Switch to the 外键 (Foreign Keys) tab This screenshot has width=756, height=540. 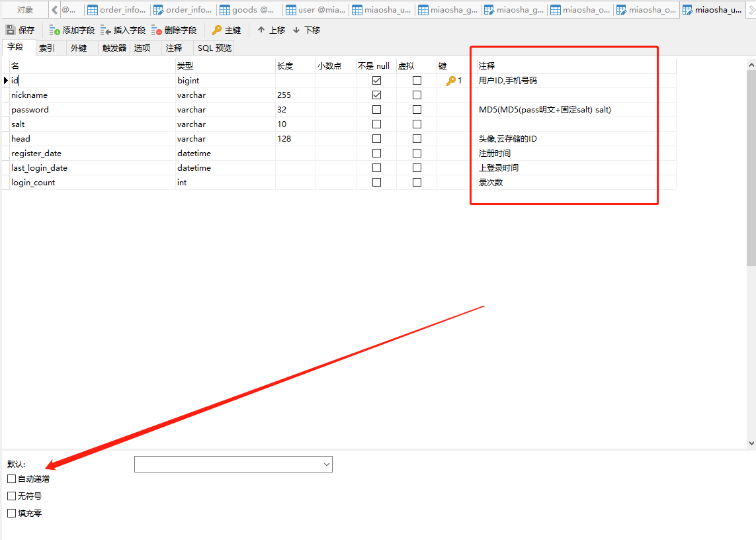[x=79, y=48]
